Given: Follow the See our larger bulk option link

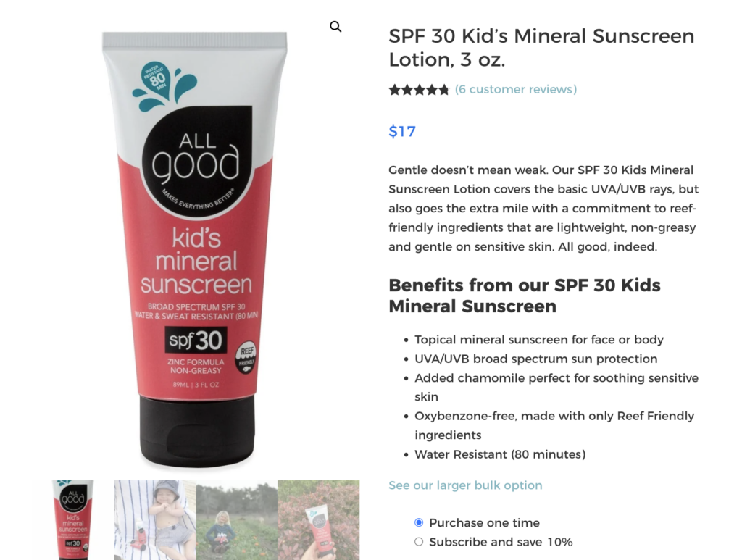Looking at the screenshot, I should click(465, 485).
